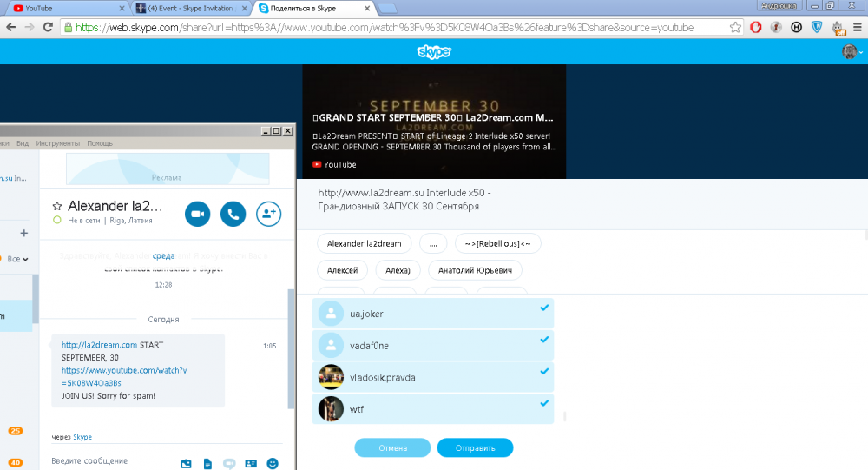The width and height of the screenshot is (868, 470).
Task: Deselect the vadaf0ne contact checkmark
Action: click(x=544, y=340)
